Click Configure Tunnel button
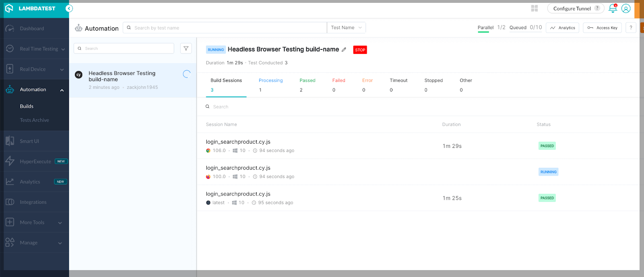The width and height of the screenshot is (644, 277). [x=576, y=8]
